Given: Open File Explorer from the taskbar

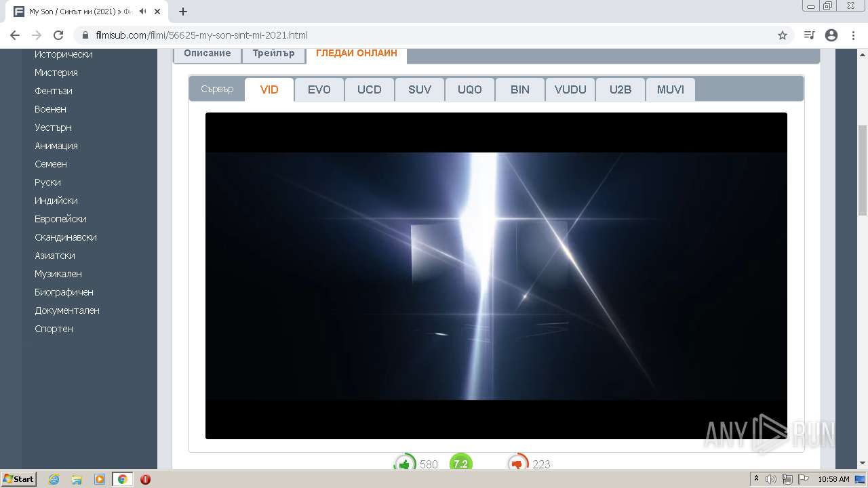Looking at the screenshot, I should (x=77, y=479).
